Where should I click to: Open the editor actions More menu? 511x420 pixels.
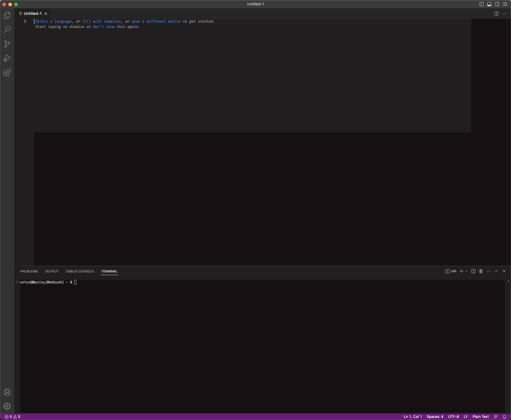click(504, 13)
